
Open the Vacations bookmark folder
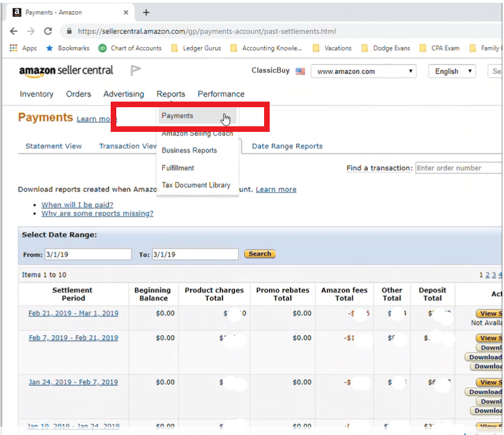(332, 48)
